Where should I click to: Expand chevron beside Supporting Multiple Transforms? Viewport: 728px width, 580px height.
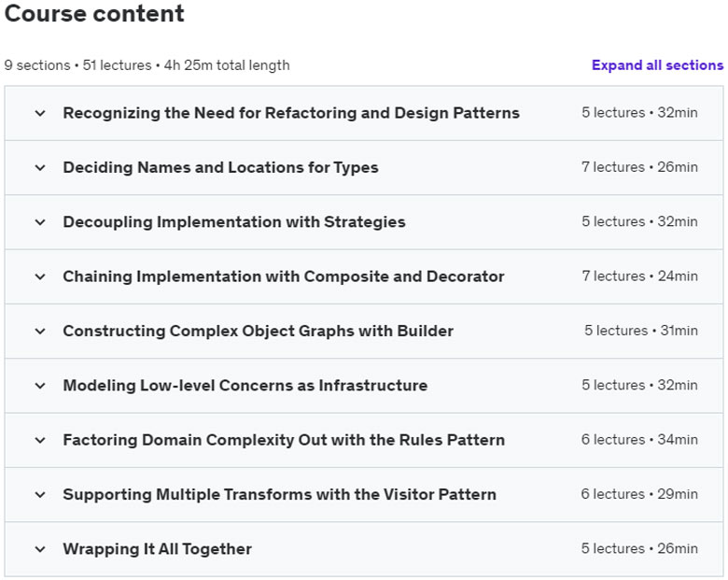click(40, 494)
